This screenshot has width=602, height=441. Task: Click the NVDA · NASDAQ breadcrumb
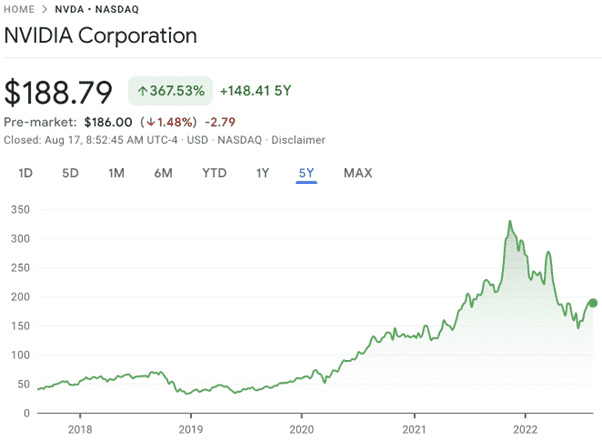pos(97,9)
